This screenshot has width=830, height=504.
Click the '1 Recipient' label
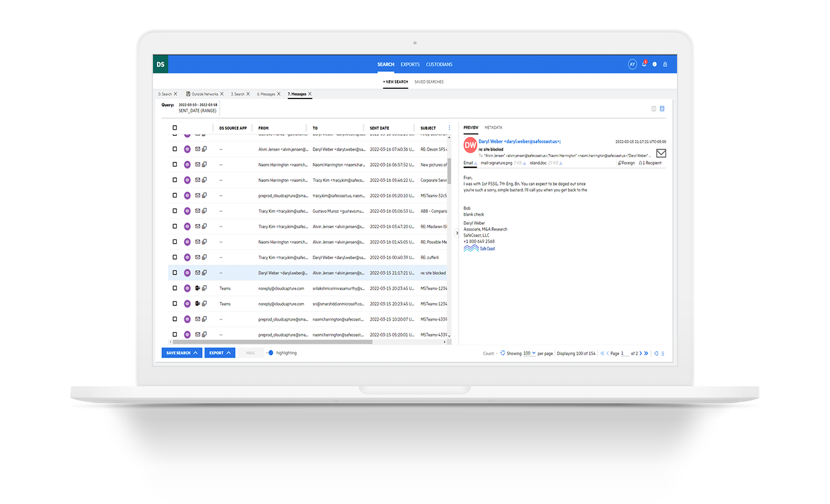click(x=650, y=162)
